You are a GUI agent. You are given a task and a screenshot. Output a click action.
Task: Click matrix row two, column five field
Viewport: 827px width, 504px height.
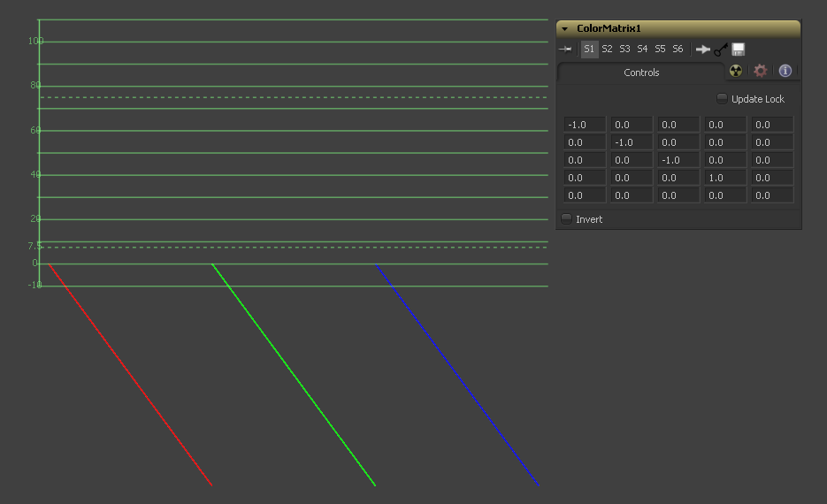[773, 142]
